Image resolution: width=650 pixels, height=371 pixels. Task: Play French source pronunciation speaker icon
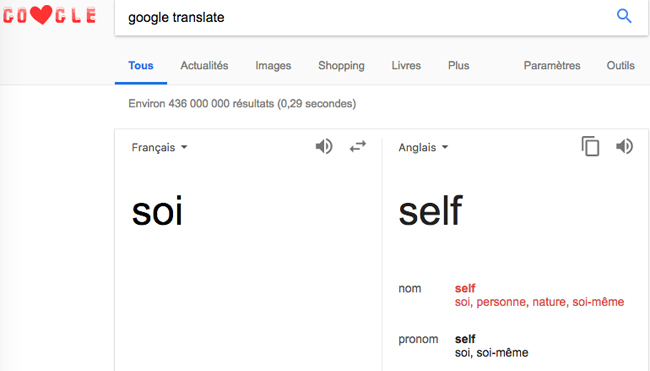point(324,146)
